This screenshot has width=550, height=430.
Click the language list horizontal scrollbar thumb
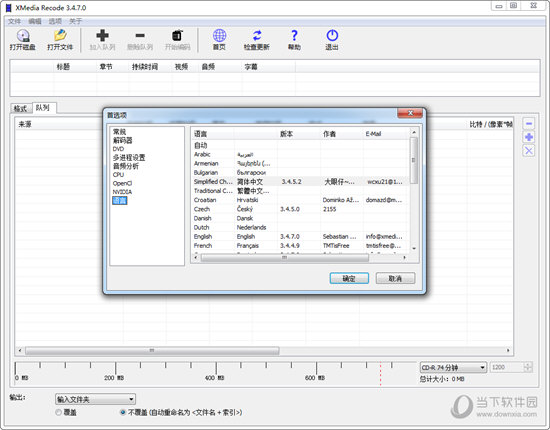coord(285,258)
